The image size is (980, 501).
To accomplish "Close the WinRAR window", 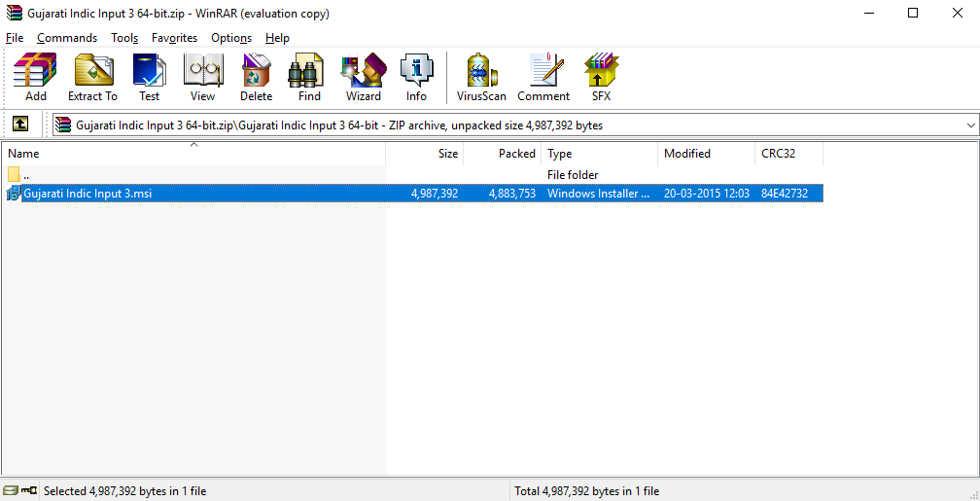I will (x=958, y=14).
